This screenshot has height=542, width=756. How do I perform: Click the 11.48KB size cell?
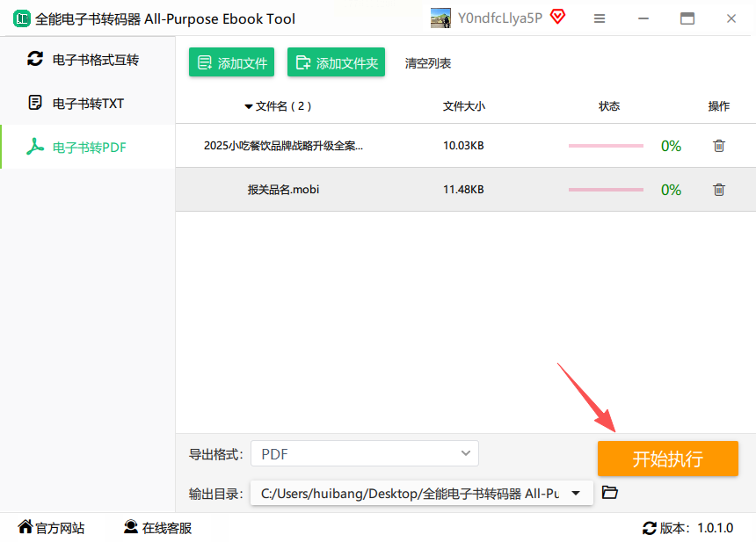[463, 190]
